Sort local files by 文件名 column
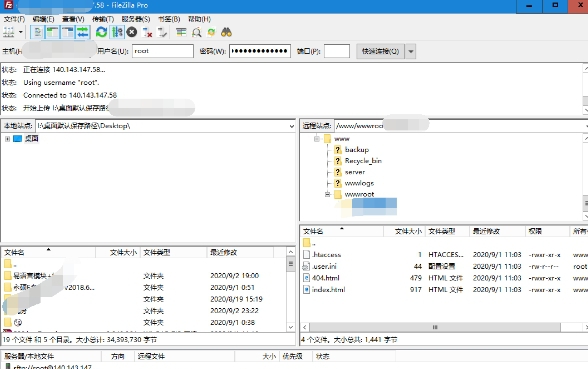 tap(48, 252)
